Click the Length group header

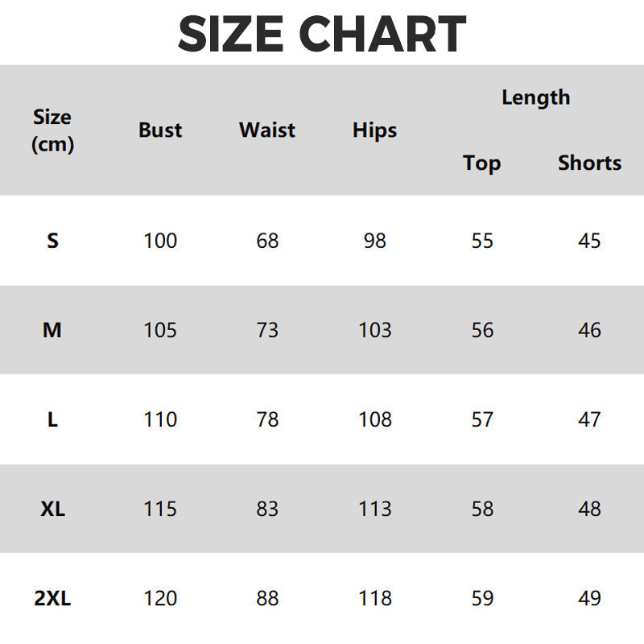click(x=535, y=97)
